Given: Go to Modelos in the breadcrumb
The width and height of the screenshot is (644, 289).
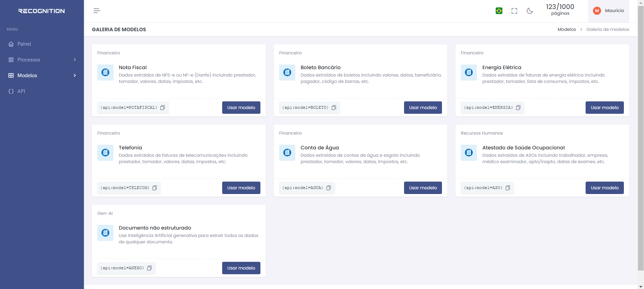Looking at the screenshot, I should pos(566,30).
